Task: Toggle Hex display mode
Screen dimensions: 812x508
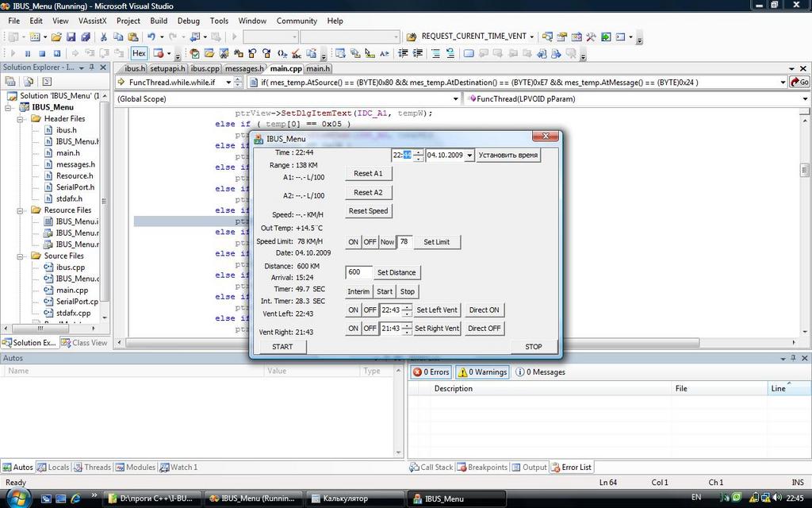Action: pyautogui.click(x=139, y=53)
